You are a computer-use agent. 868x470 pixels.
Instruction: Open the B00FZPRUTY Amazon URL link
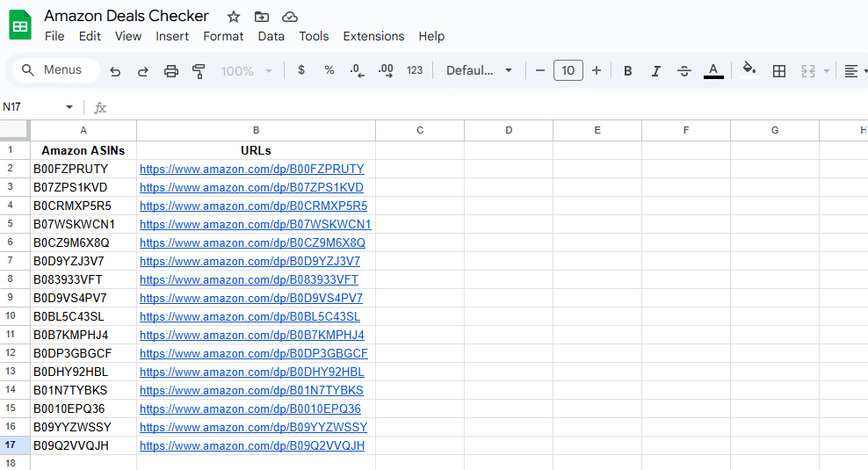(251, 169)
